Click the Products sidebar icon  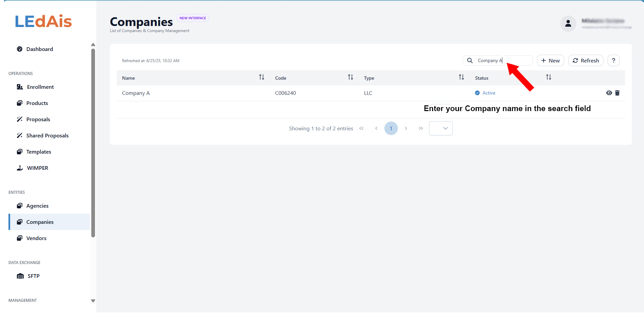point(20,103)
